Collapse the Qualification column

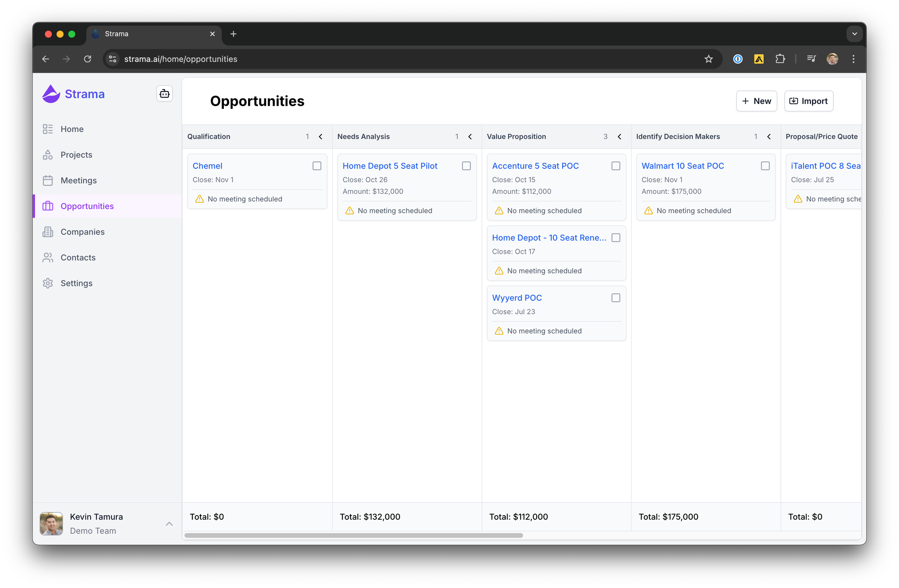point(320,137)
